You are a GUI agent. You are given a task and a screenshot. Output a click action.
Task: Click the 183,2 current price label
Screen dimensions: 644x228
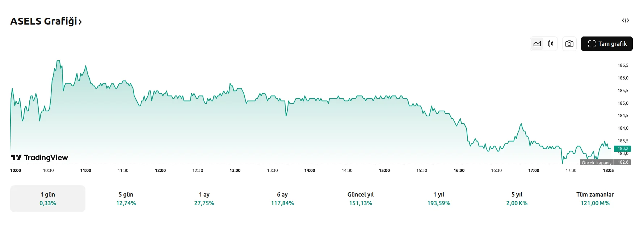pos(623,149)
